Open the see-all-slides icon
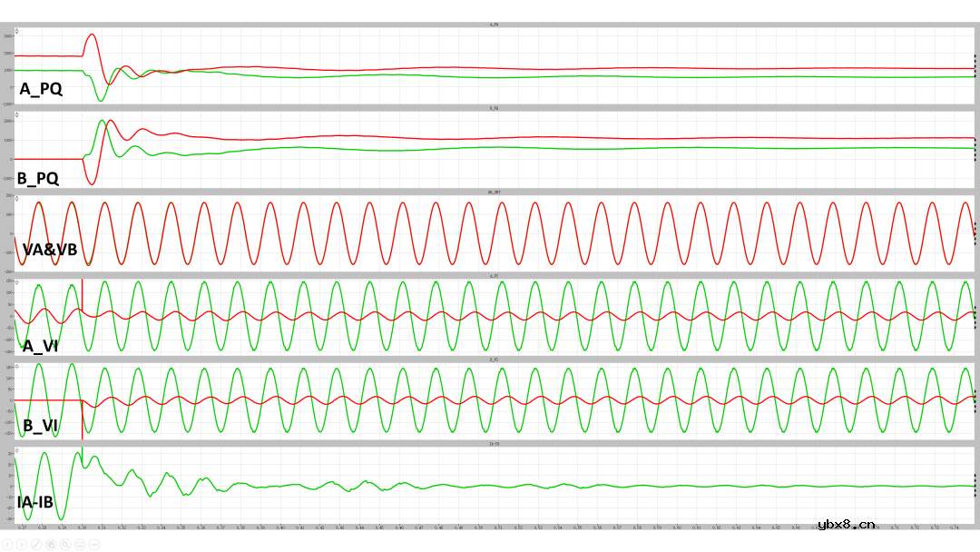 tap(51, 544)
